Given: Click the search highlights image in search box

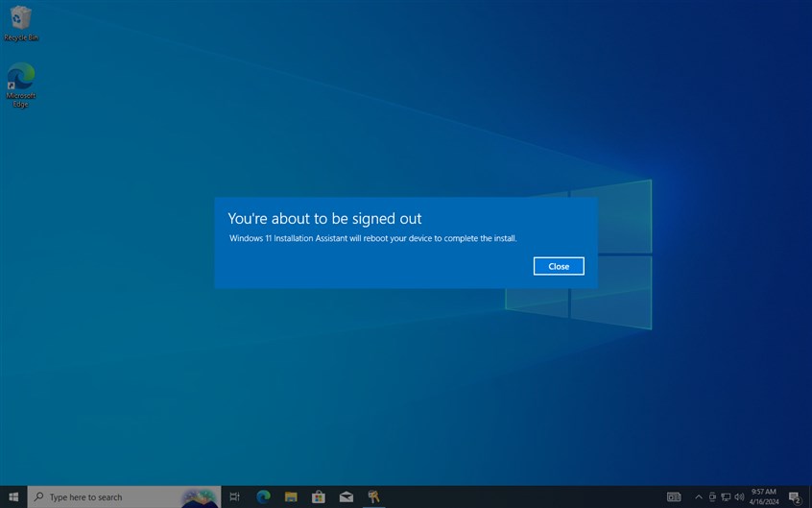Looking at the screenshot, I should 200,497.
